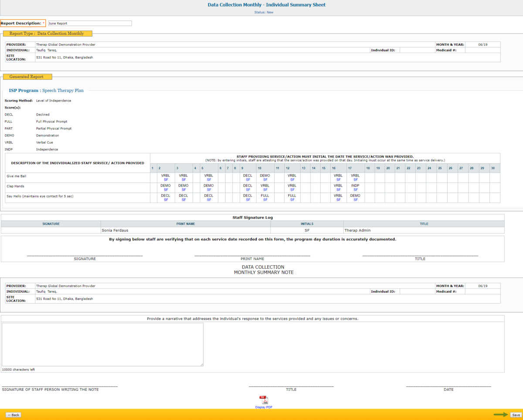523x420 pixels.
Task: Save the monthly summary sheet
Action: (x=516, y=415)
